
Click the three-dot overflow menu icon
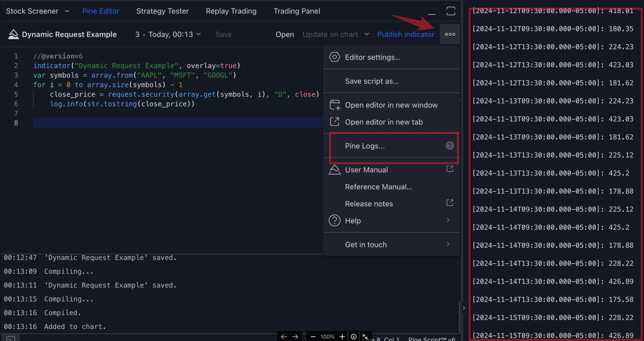[x=450, y=34]
